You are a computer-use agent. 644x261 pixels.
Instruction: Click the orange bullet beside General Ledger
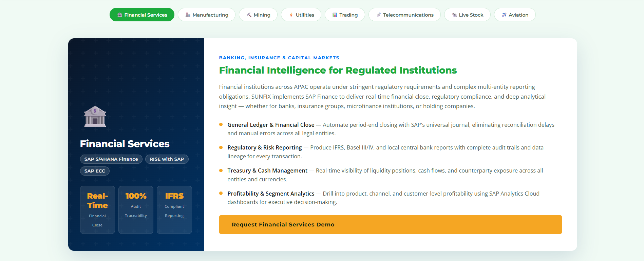(221, 124)
